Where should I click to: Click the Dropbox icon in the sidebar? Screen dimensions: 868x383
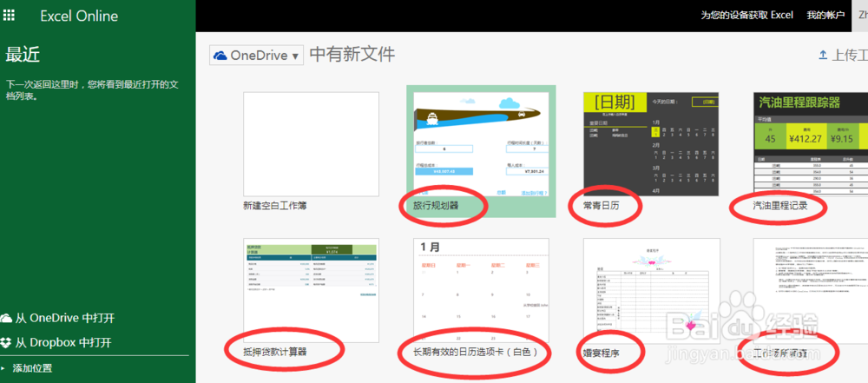point(5,342)
